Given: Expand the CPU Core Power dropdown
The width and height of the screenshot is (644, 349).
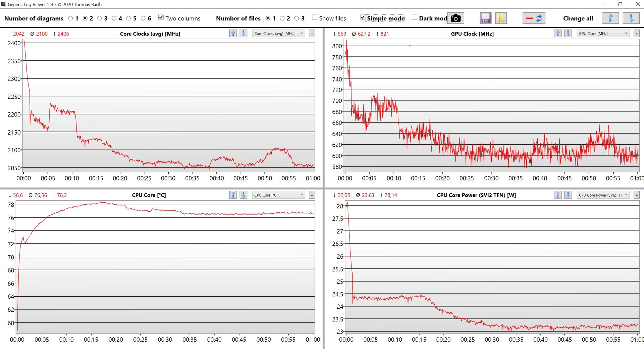Looking at the screenshot, I should (603, 195).
